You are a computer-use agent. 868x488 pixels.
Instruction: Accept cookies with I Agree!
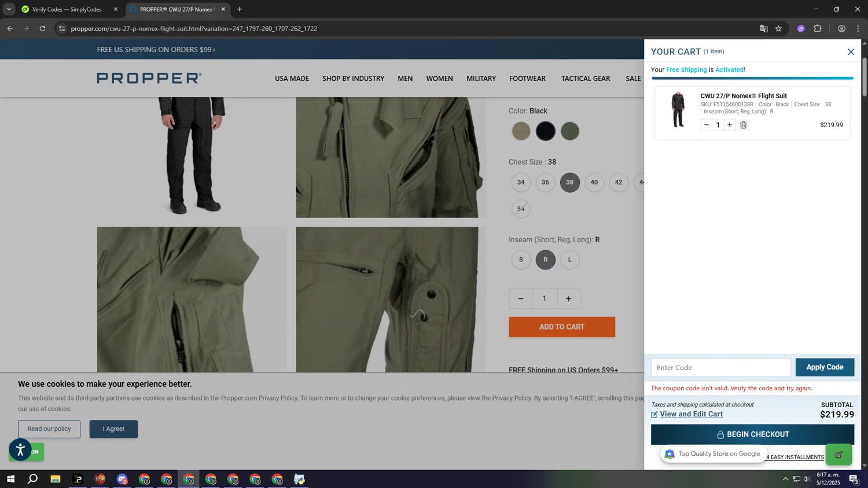coord(113,429)
